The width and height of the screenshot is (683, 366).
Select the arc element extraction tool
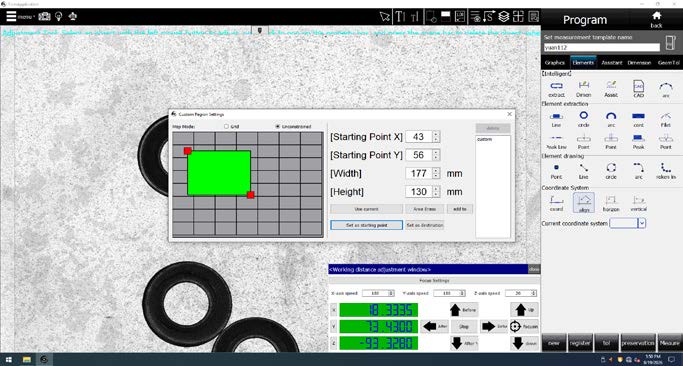click(611, 119)
